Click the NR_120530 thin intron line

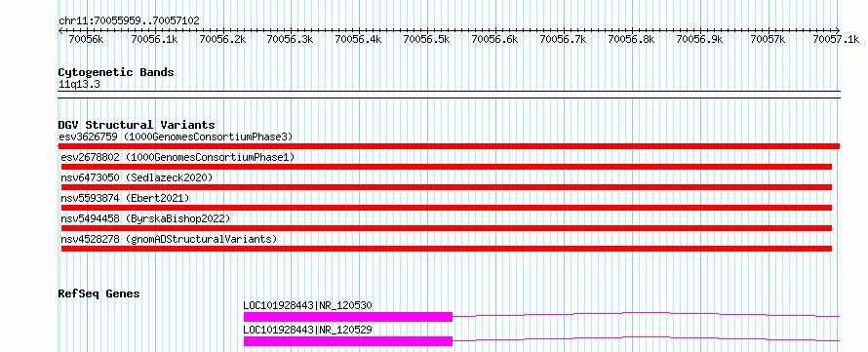click(x=646, y=314)
